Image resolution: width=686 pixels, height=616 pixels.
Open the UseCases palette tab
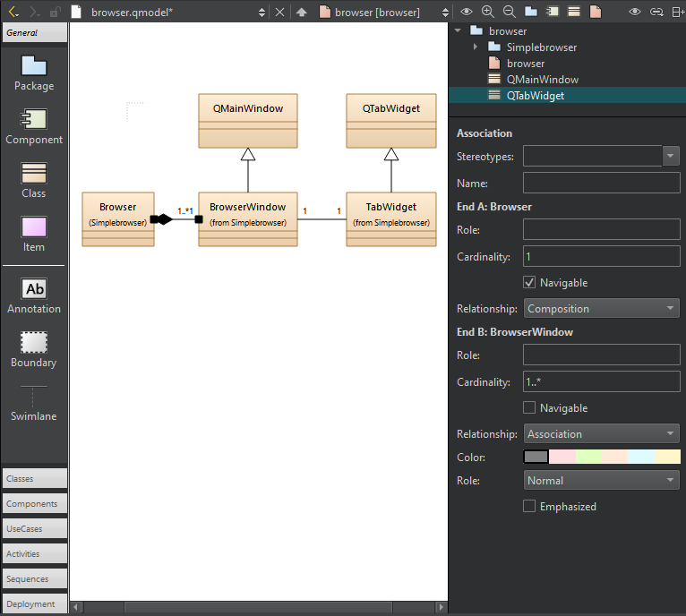point(34,529)
